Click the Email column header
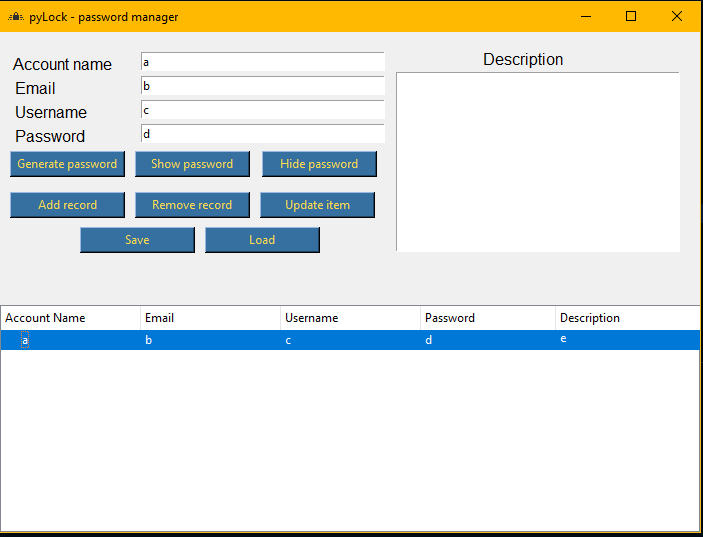This screenshot has height=537, width=703. [210, 318]
